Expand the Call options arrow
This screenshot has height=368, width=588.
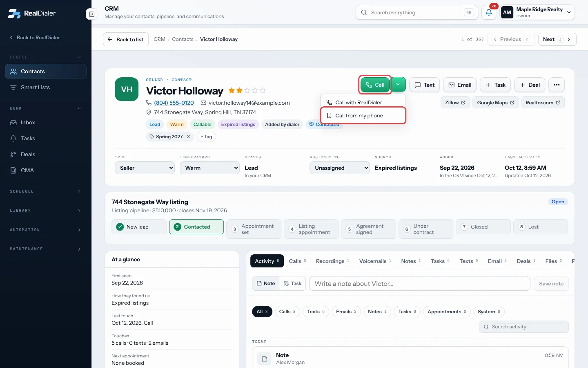[398, 85]
